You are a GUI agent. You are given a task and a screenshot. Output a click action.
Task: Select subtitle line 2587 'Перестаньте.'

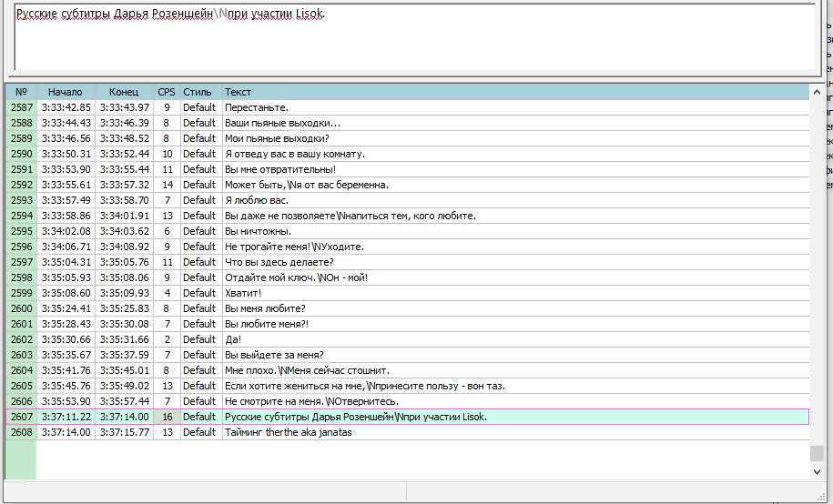[x=256, y=107]
